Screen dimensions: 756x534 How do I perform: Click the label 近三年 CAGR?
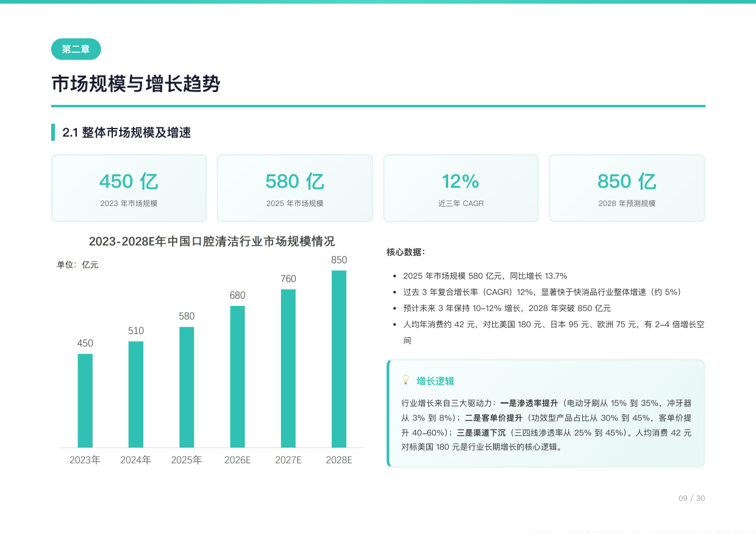click(461, 204)
